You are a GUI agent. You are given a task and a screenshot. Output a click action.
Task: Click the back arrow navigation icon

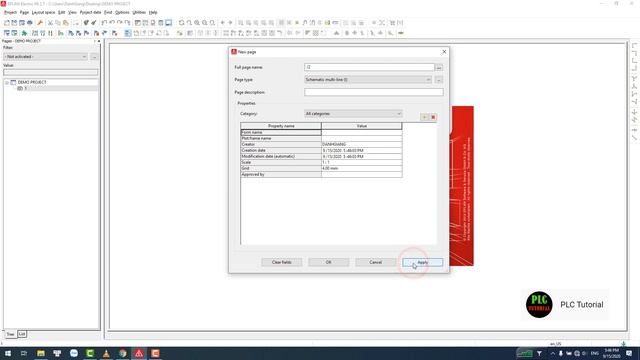coord(222,23)
